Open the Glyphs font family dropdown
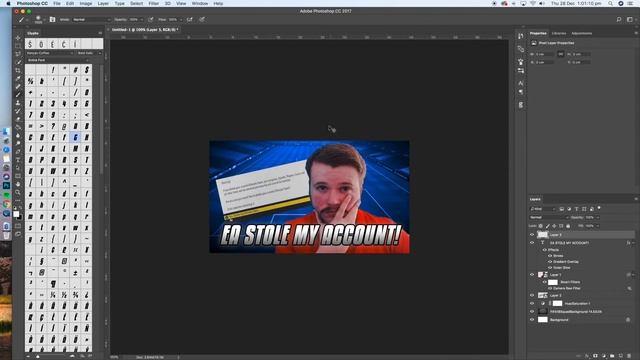Viewport: 640px width, 360px height. pyautogui.click(x=50, y=53)
